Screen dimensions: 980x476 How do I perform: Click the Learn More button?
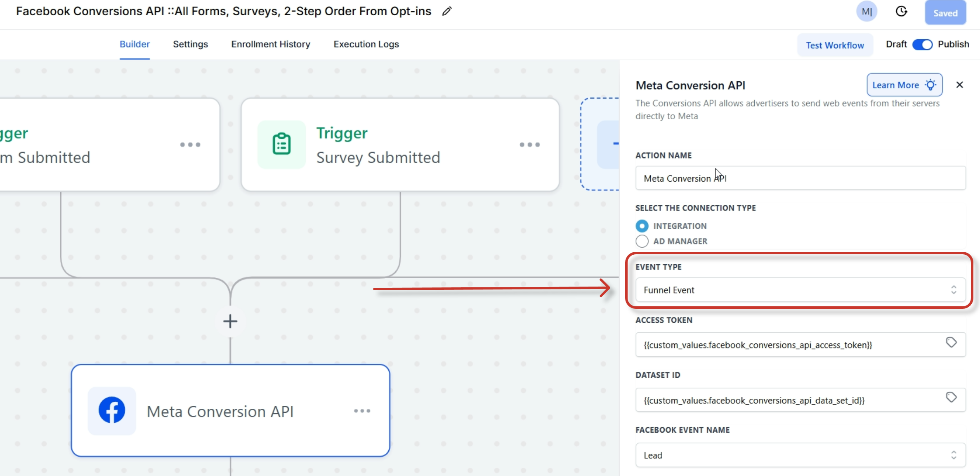click(904, 85)
